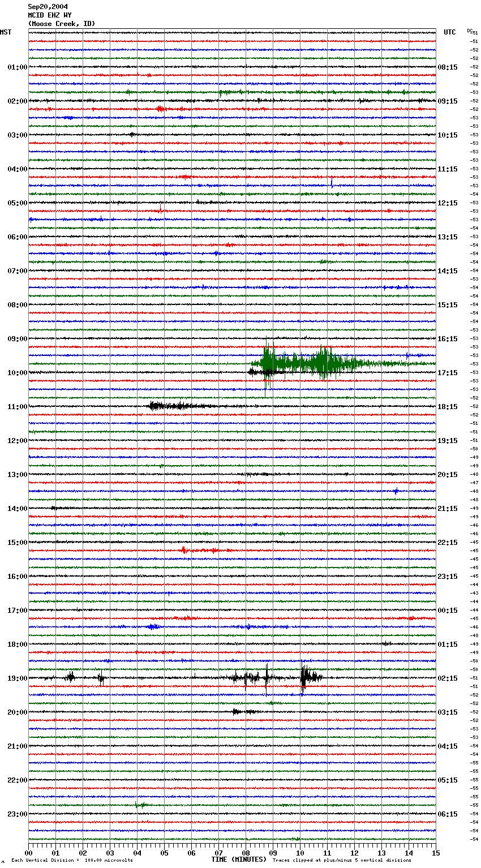Viewport: 481px width, 868px height.
Task: Click the DC offset column header
Action: pyautogui.click(x=471, y=31)
